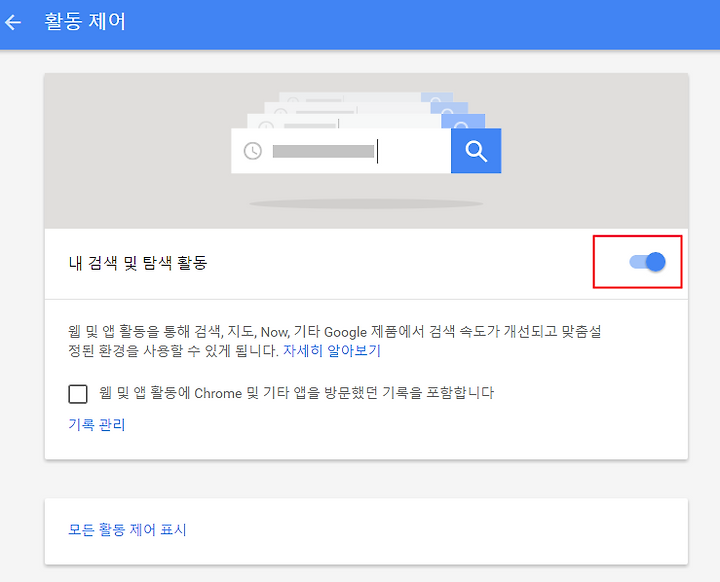Click the magnifier search icon in the illustration
Screen dimensions: 720x582
tap(476, 151)
